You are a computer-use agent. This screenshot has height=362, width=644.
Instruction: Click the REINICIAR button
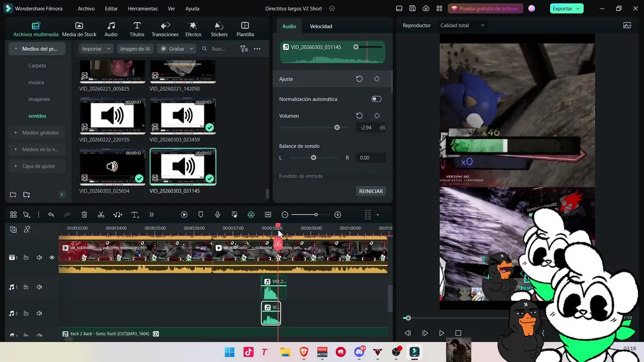(x=371, y=191)
